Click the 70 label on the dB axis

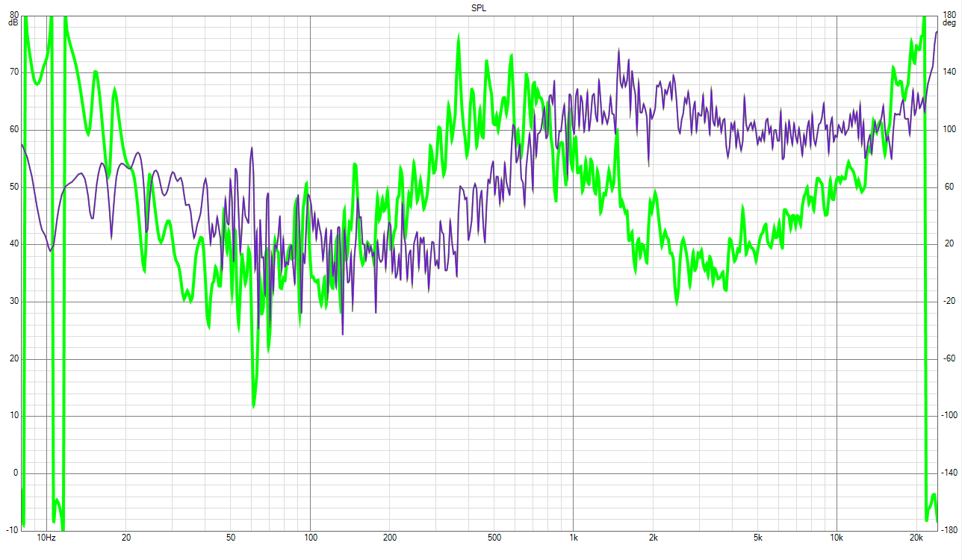[x=13, y=72]
